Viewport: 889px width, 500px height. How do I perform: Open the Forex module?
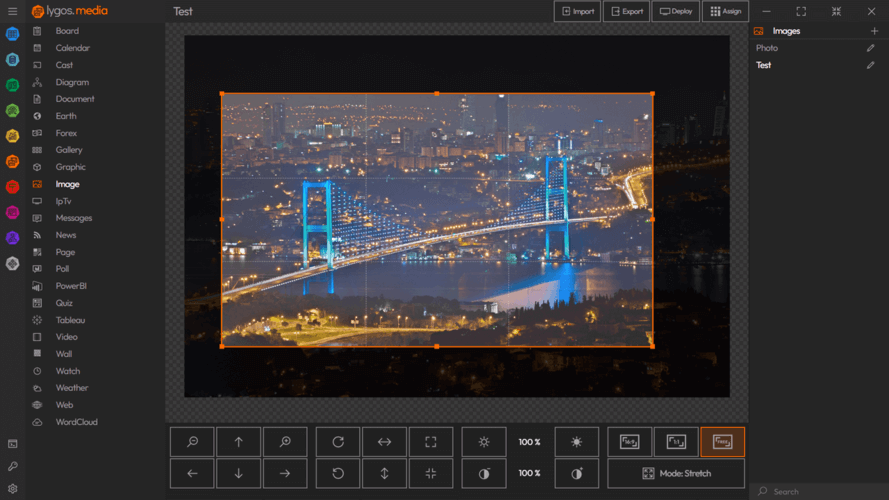point(66,133)
